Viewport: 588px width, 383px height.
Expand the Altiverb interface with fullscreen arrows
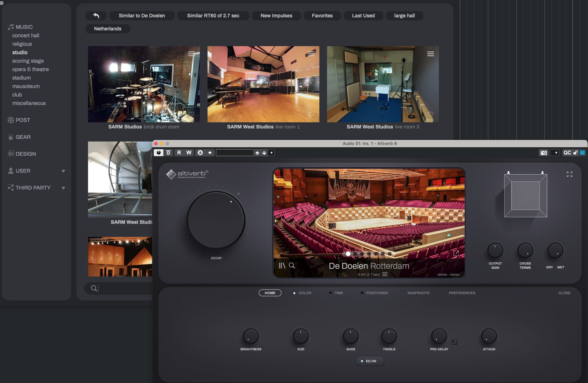(569, 174)
